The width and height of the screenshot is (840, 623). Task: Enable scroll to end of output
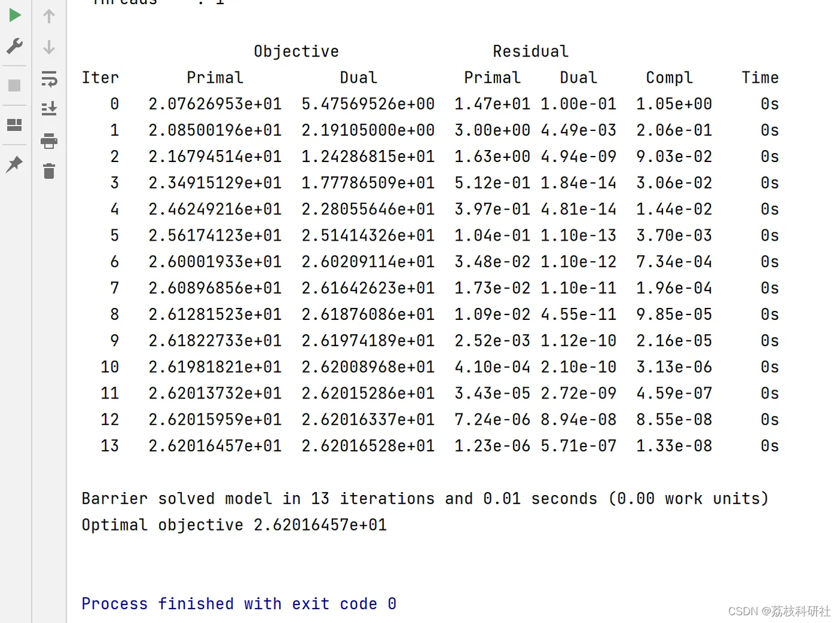click(x=49, y=109)
